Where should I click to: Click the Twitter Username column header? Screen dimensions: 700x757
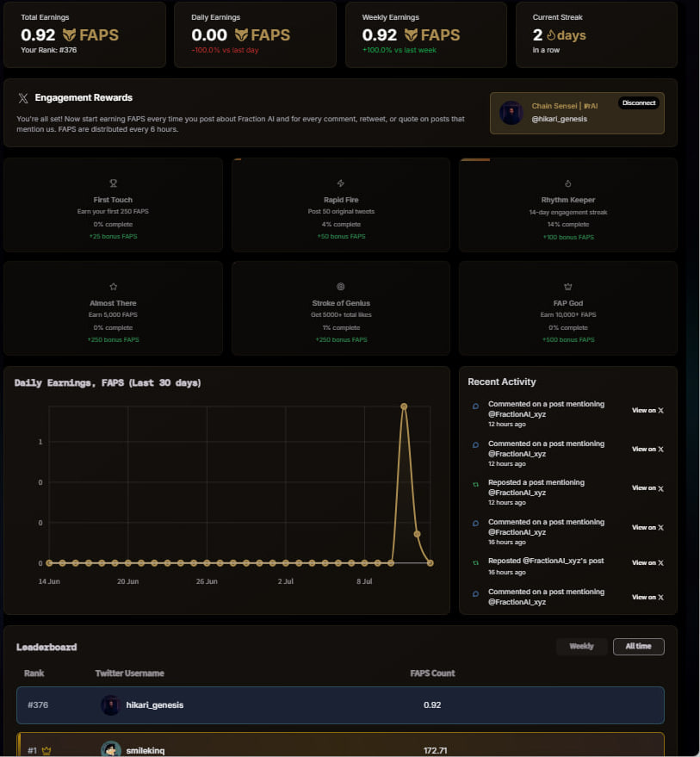pos(129,673)
